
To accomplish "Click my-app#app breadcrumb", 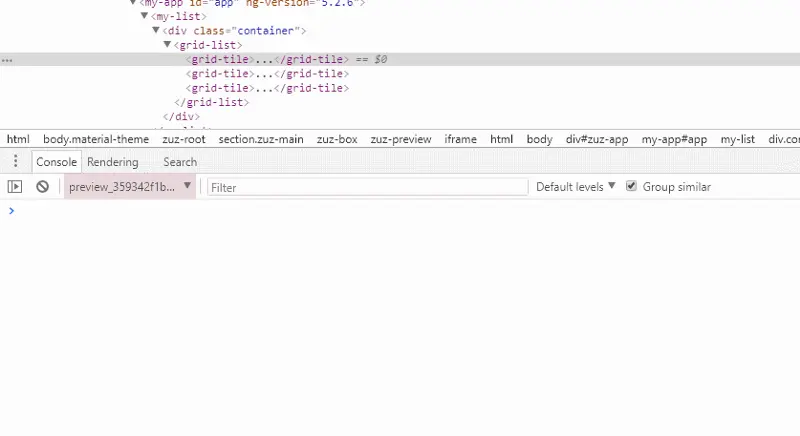I will pos(674,139).
